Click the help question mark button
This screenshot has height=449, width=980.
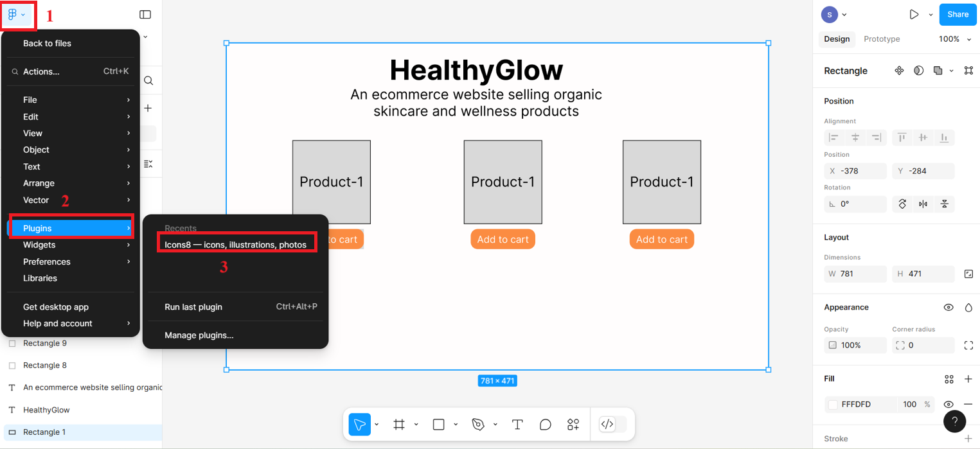[x=954, y=421]
